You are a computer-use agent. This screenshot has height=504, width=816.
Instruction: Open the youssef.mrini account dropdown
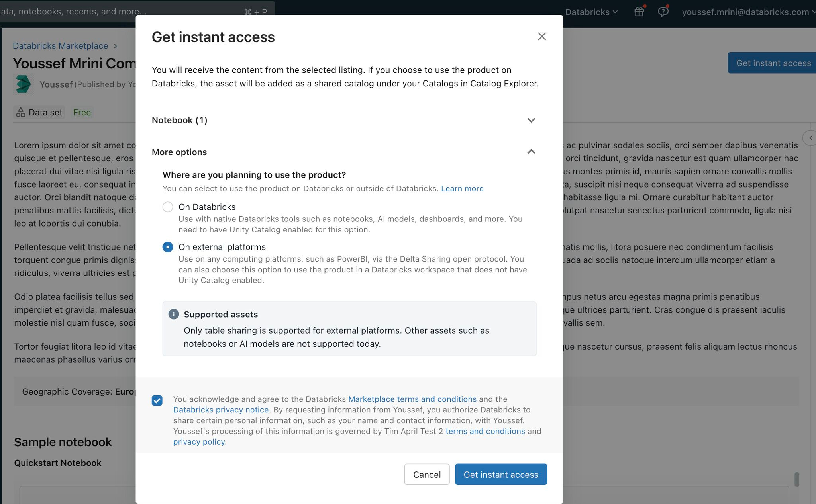[749, 12]
